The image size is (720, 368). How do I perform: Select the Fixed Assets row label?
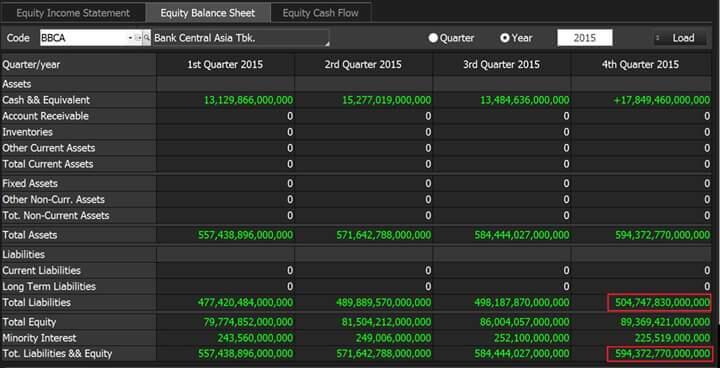[x=30, y=184]
